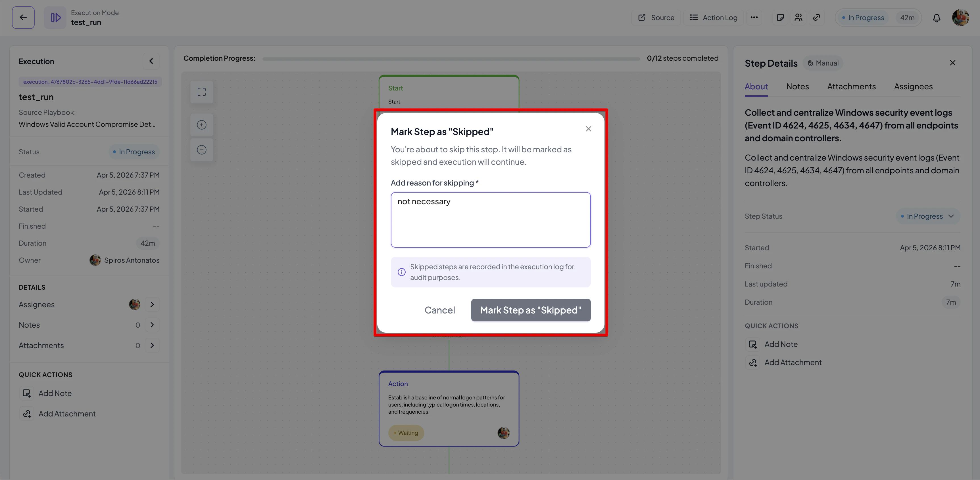Zoom out on the workflow canvas
Image resolution: width=980 pixels, height=480 pixels.
pyautogui.click(x=202, y=150)
